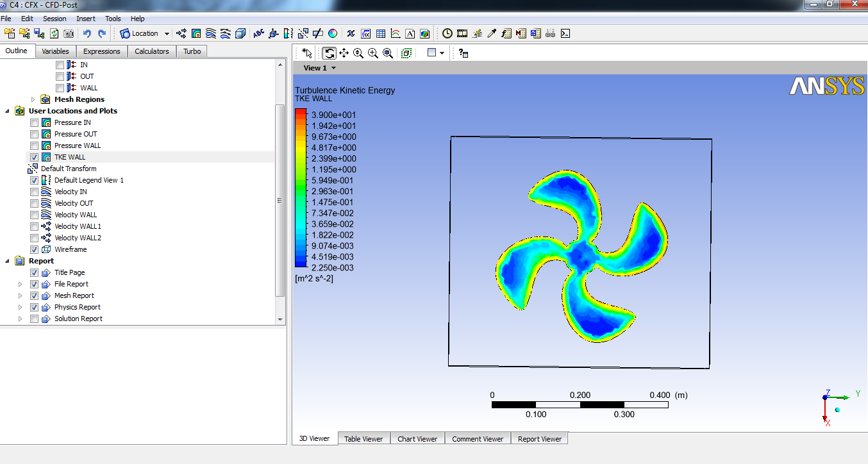Insert a Color Map icon
Image resolution: width=868 pixels, height=464 pixels.
click(333, 33)
